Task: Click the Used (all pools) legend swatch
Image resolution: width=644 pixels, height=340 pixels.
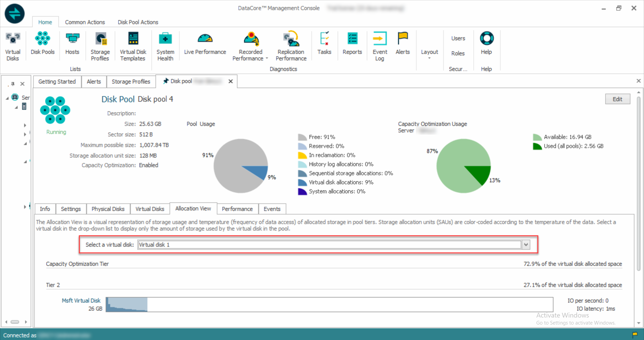Action: click(x=537, y=146)
